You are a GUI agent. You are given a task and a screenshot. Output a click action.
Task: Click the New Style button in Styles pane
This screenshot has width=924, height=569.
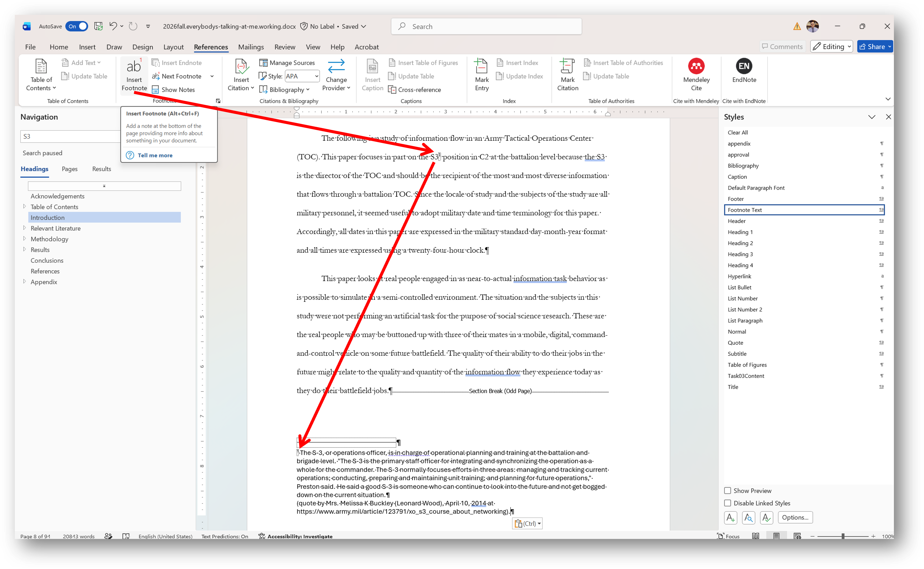click(730, 518)
